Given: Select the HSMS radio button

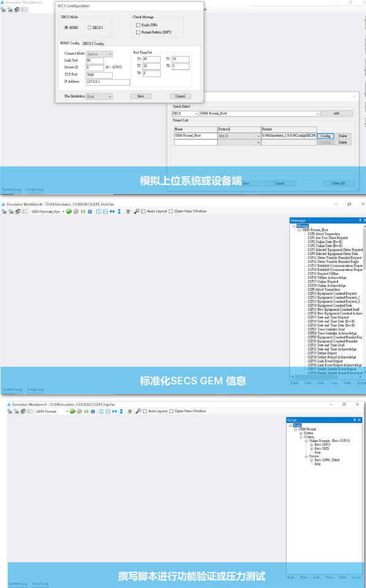Looking at the screenshot, I should point(66,28).
